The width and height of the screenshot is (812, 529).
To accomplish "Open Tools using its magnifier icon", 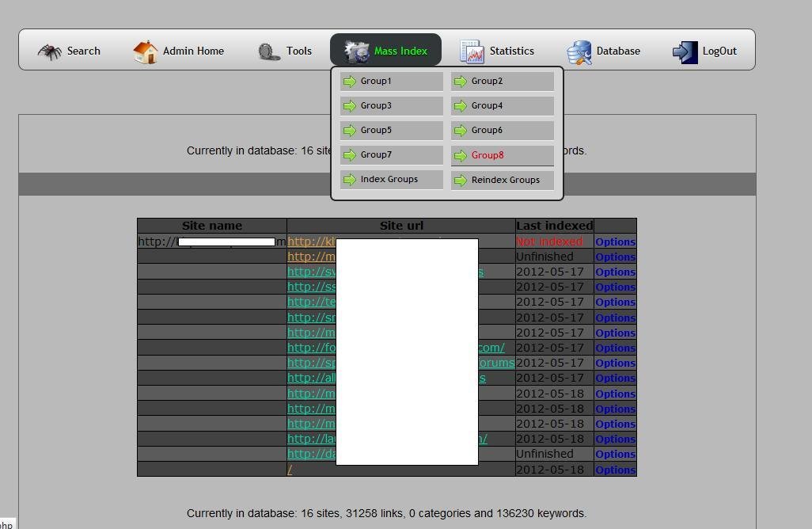I will pyautogui.click(x=269, y=51).
